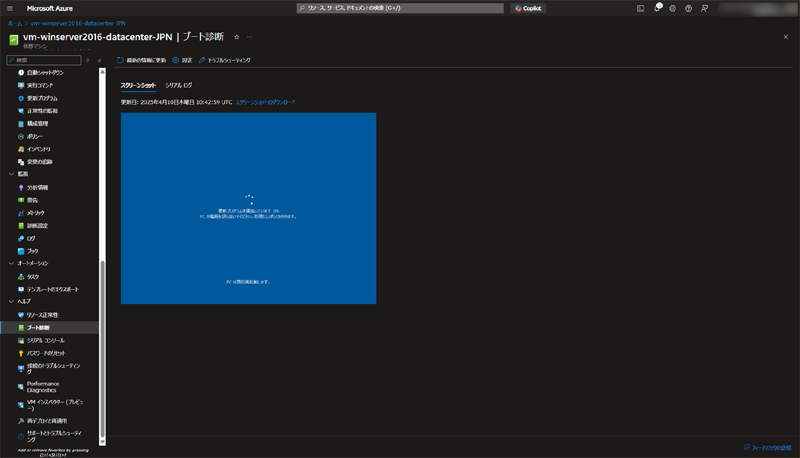Select ブート診断 in the sidebar
This screenshot has height=458, width=800.
tap(49, 327)
